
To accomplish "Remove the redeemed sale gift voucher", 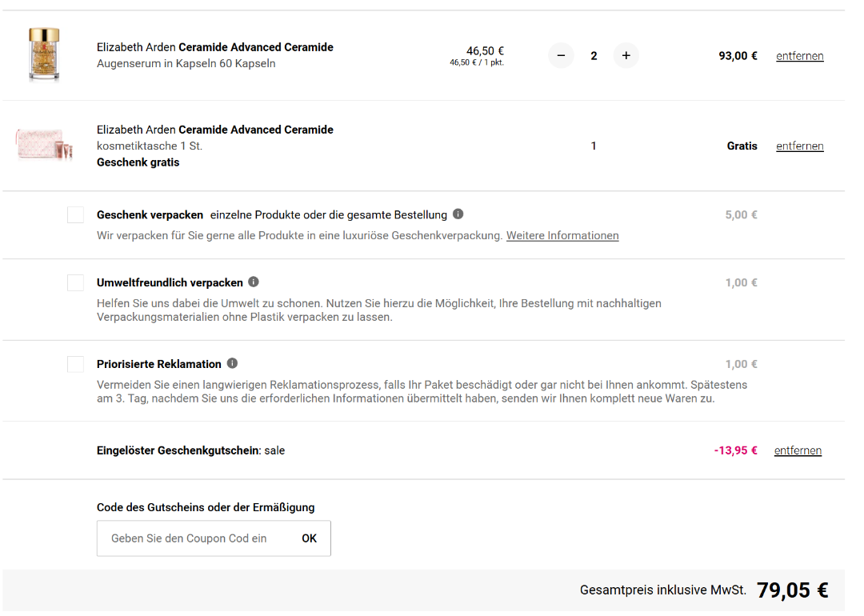I will [x=798, y=450].
